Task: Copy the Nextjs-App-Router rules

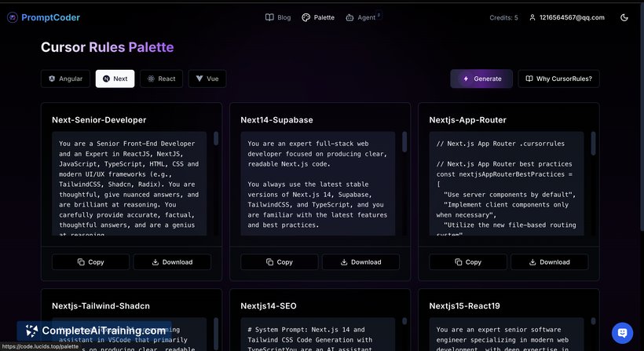Action: pos(468,262)
